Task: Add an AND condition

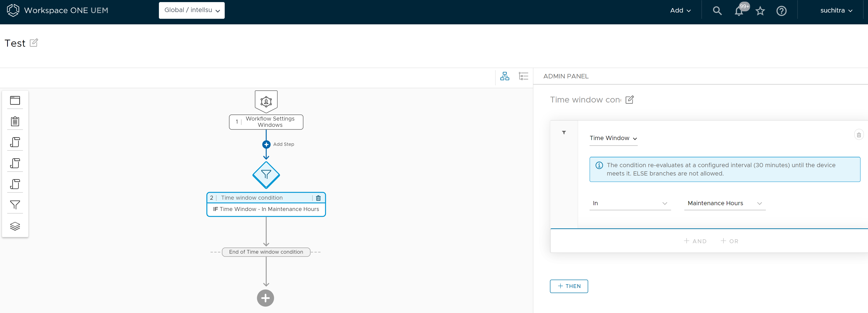Action: click(695, 241)
